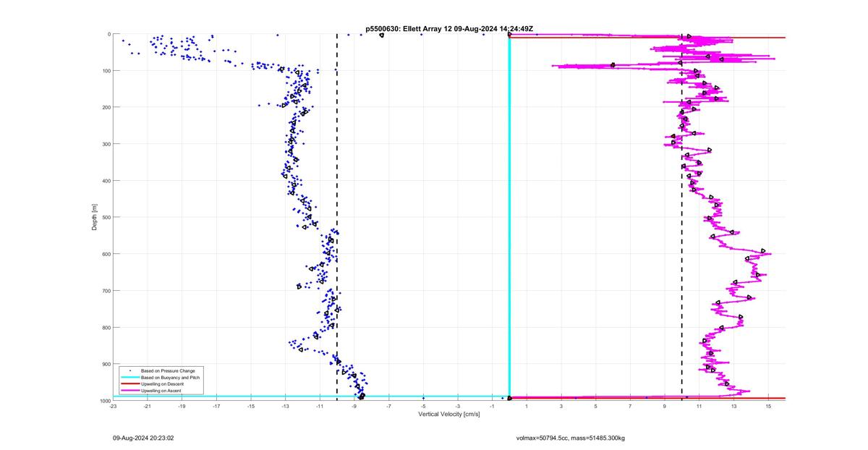Click x-axis tick label '-7'
Viewport: 868px width, 450px height.
(388, 407)
